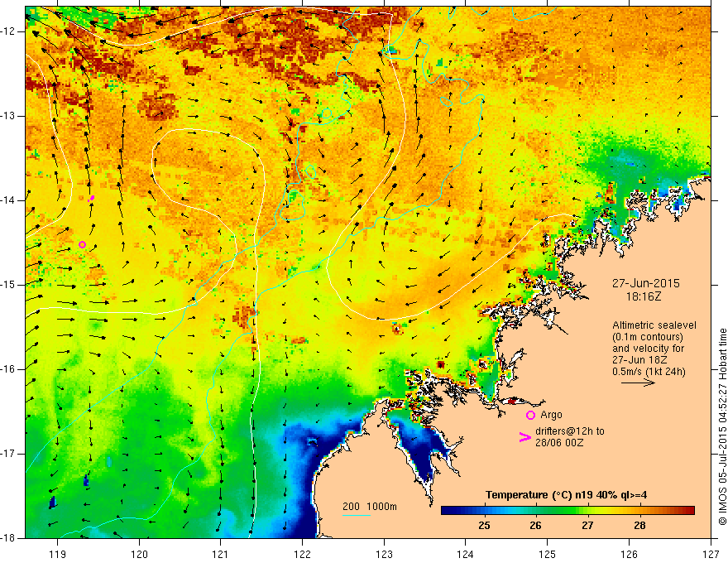The width and height of the screenshot is (728, 563).
Task: Click the longitude axis label 124
Action: (466, 554)
